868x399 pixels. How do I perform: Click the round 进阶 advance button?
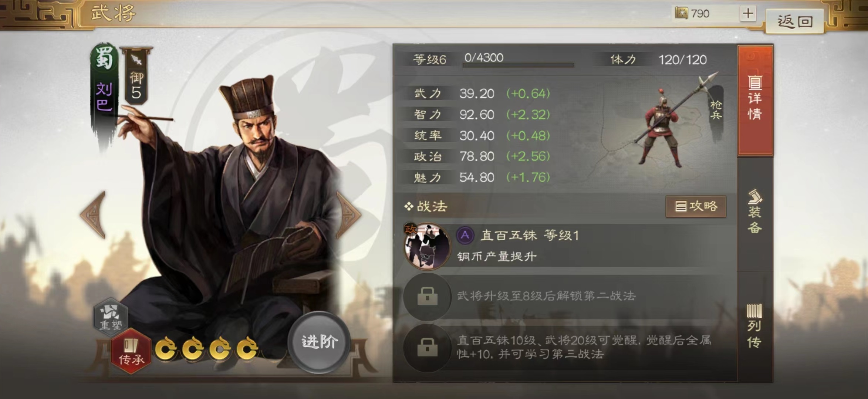point(320,342)
